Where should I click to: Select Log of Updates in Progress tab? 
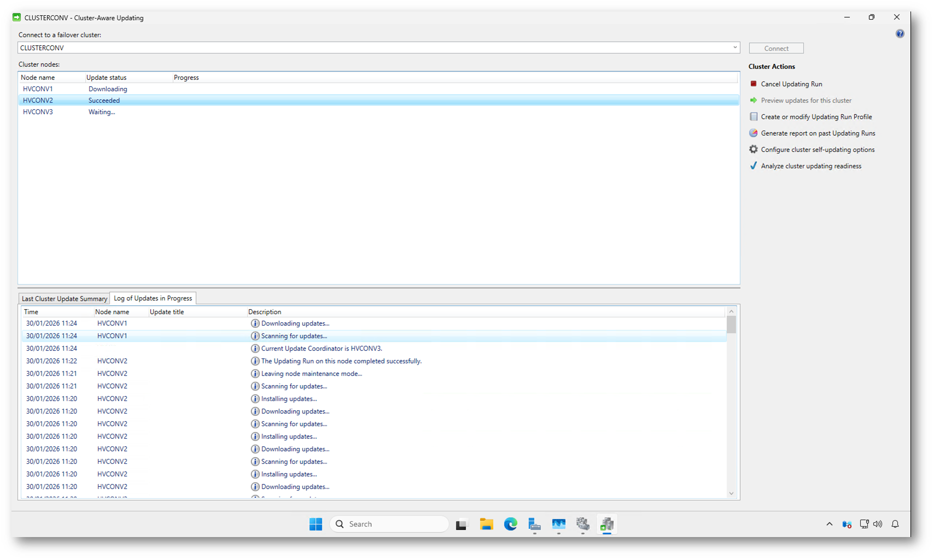coord(153,298)
